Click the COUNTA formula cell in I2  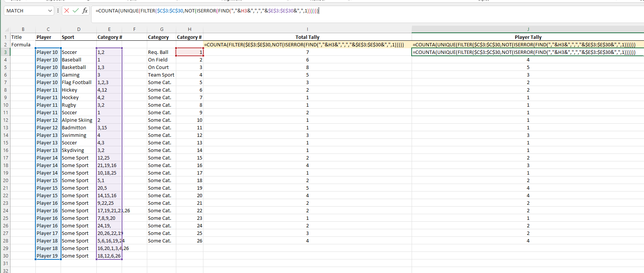pos(307,44)
